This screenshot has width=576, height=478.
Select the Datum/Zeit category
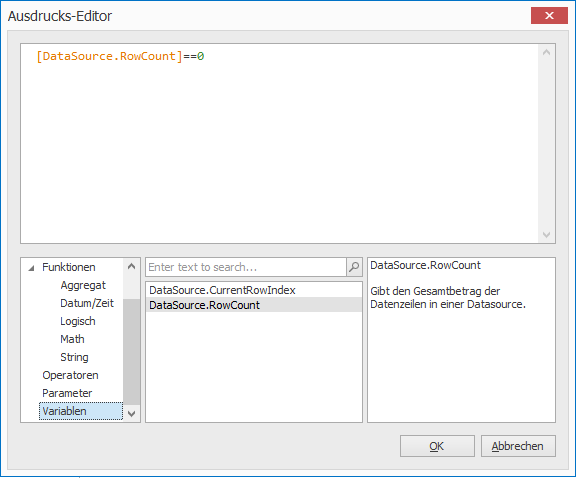[x=87, y=303]
